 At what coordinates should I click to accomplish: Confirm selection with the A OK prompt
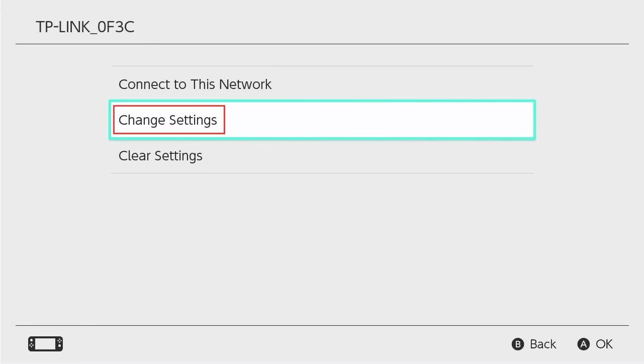595,344
